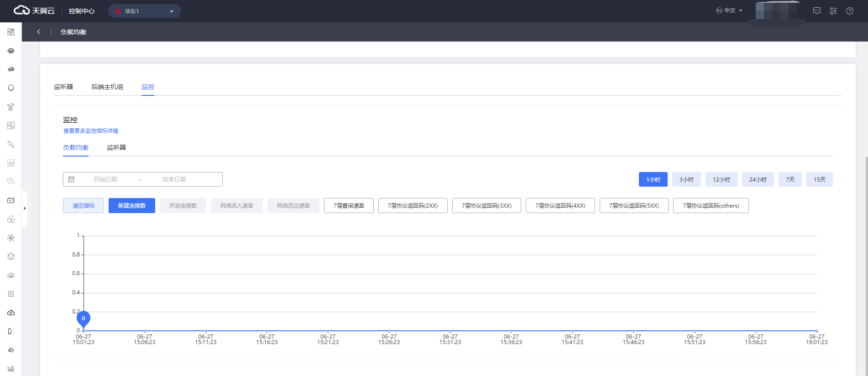Click the back arrow beside 负载均衡
This screenshot has height=376, width=868.
(x=39, y=32)
